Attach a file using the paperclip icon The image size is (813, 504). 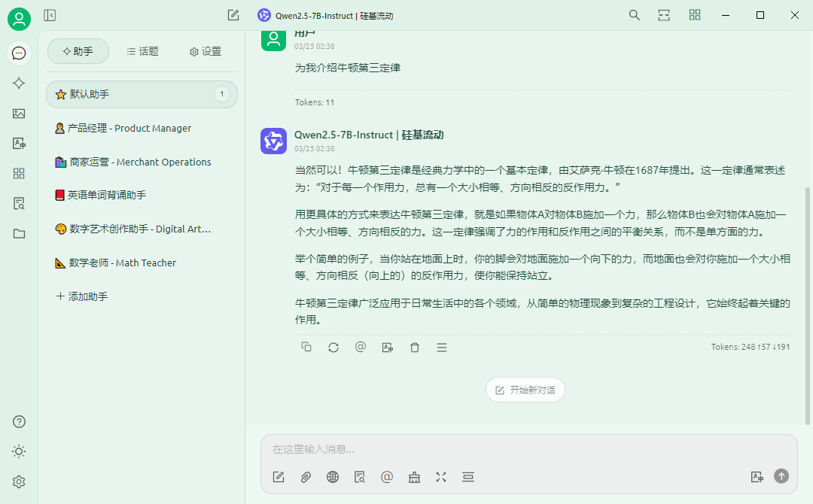click(306, 477)
